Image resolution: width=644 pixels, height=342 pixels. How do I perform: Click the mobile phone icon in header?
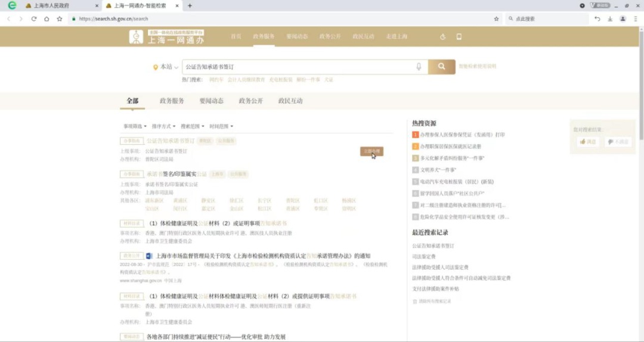pyautogui.click(x=459, y=37)
